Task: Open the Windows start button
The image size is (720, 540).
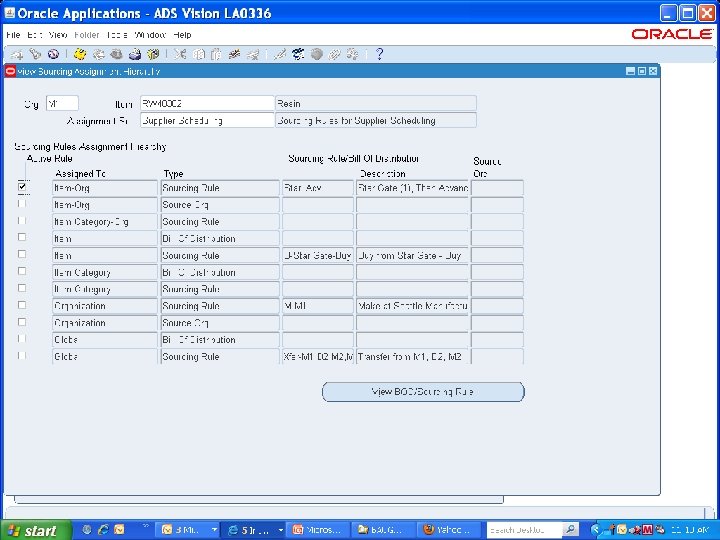Action: 35,530
